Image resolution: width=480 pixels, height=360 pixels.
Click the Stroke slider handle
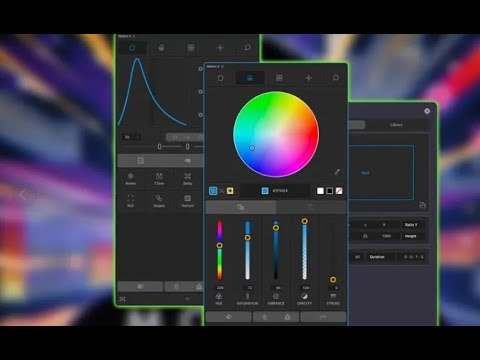pos(333,279)
